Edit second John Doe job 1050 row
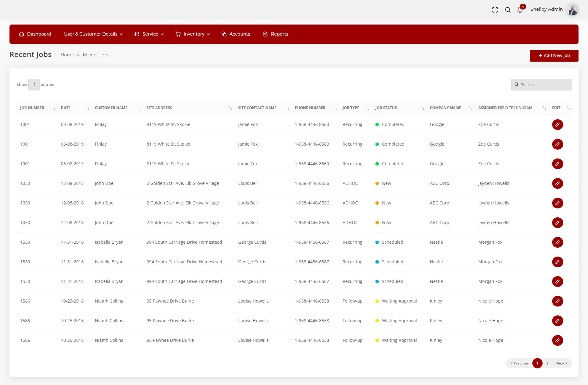The image size is (588, 385). point(557,203)
